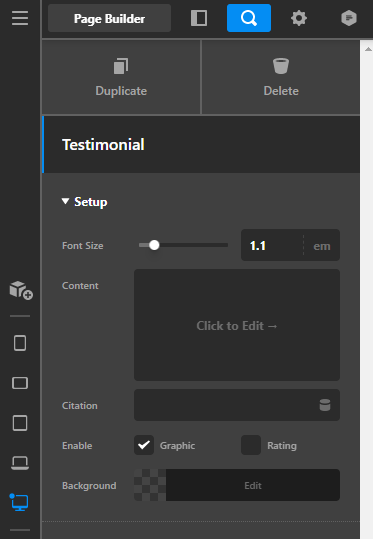
Task: Open the Page Builder switcher
Action: [x=109, y=18]
